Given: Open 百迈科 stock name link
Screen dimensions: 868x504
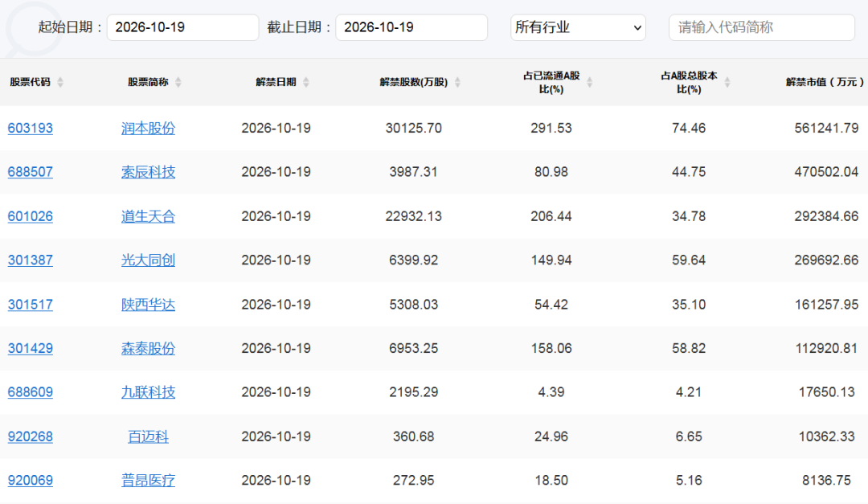Looking at the screenshot, I should (x=149, y=436).
